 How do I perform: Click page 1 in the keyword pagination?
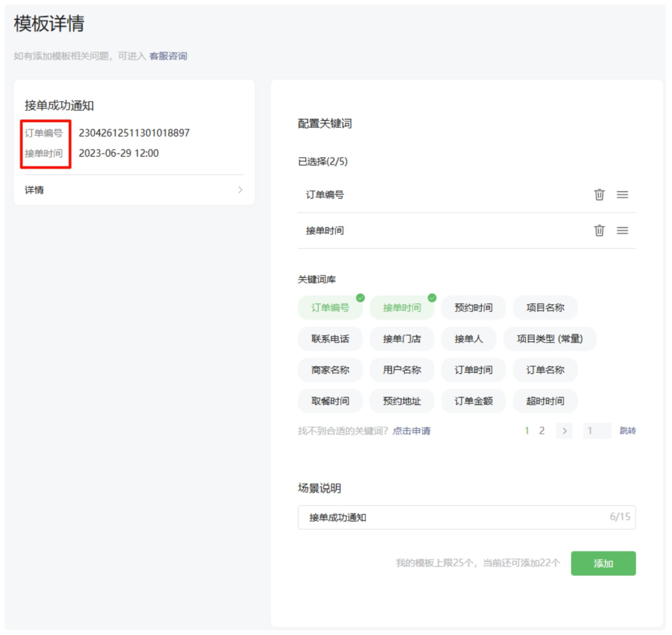pyautogui.click(x=526, y=431)
